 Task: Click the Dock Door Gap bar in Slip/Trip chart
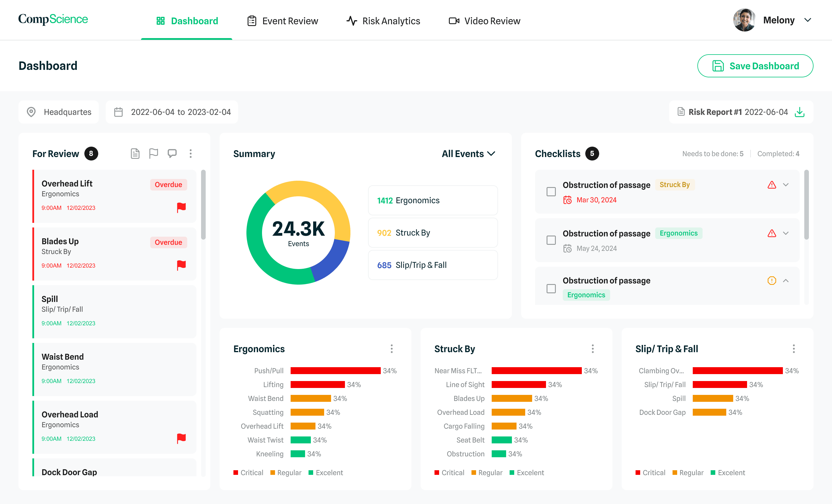(709, 412)
